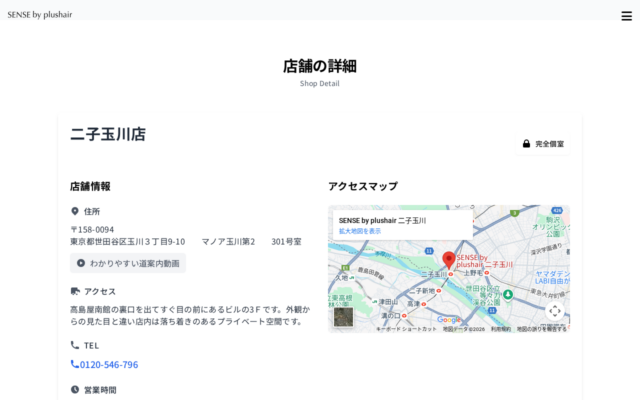Image resolution: width=640 pixels, height=400 pixels.
Task: Click the location pin icon beside 住所
Action: point(75,211)
